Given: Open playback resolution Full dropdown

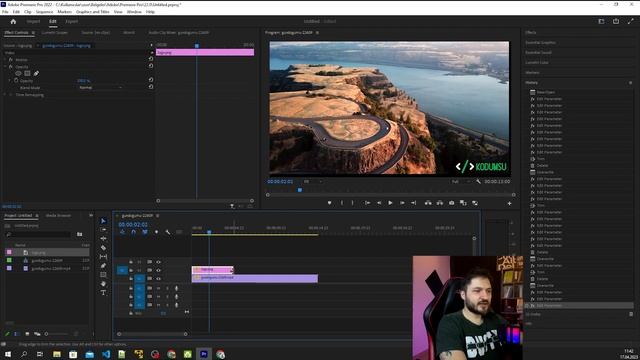Looking at the screenshot, I should (460, 181).
